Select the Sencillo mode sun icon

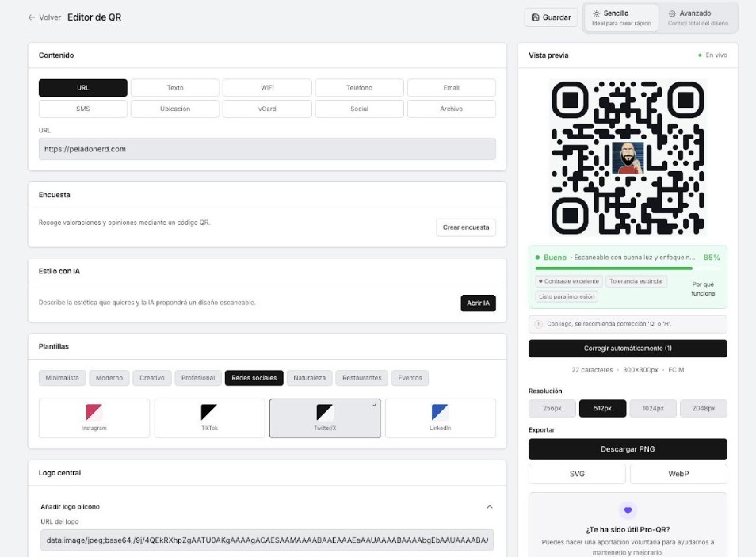pos(597,13)
